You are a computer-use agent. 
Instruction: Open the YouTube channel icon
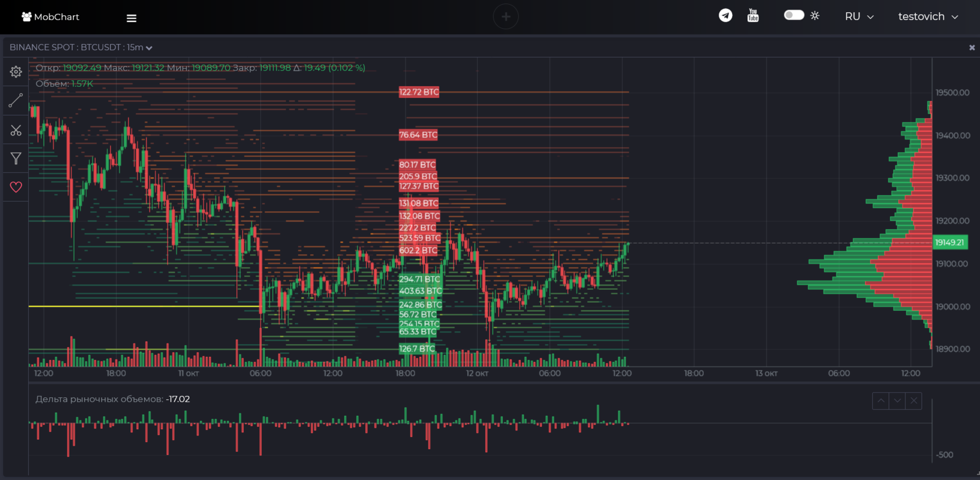click(753, 15)
